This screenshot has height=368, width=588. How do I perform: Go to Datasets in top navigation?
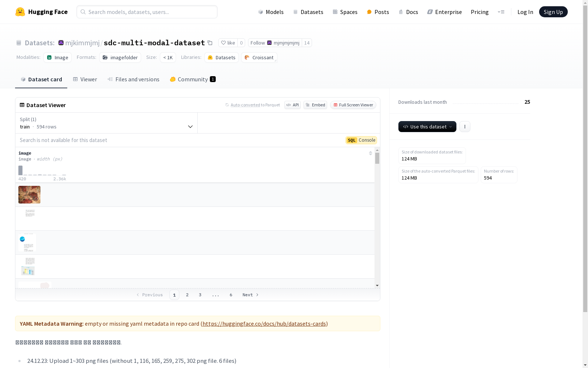pos(308,12)
